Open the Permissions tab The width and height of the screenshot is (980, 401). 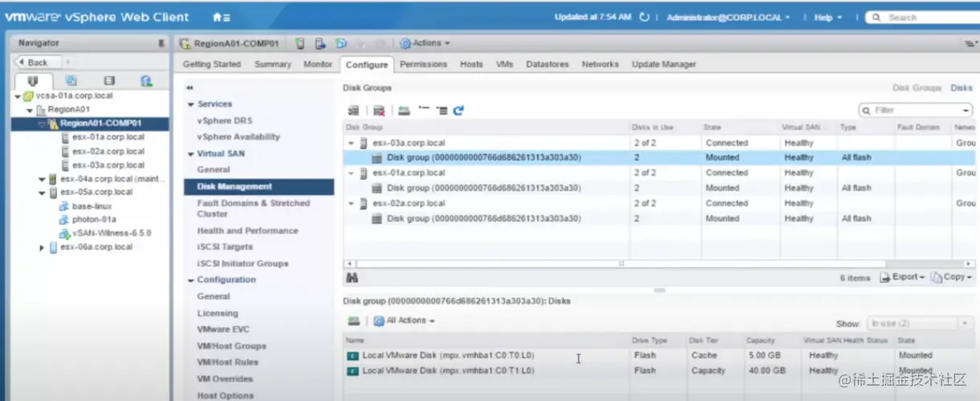pyautogui.click(x=424, y=64)
